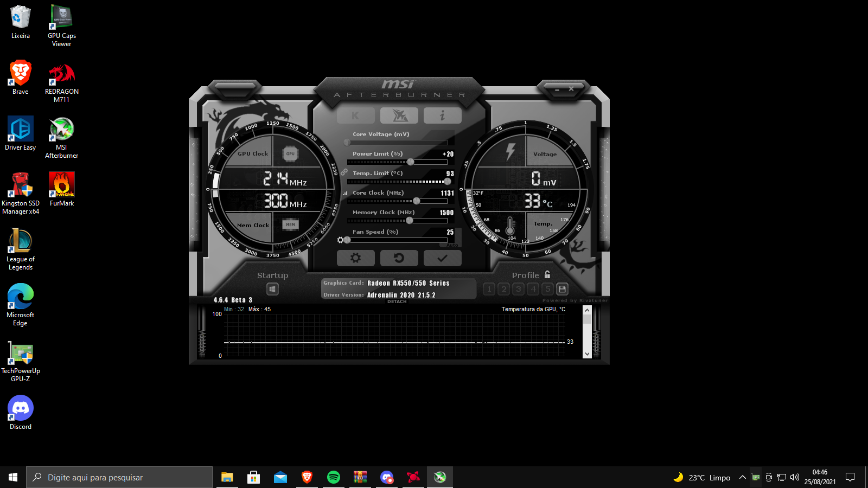Toggle the power and temp link icon
Screen dimensions: 868x488
coord(344,172)
